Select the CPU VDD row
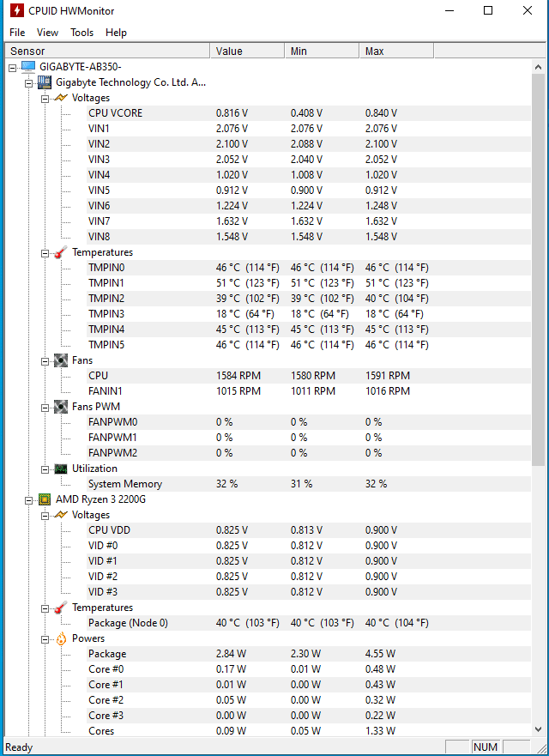This screenshot has width=549, height=756. tap(309, 530)
